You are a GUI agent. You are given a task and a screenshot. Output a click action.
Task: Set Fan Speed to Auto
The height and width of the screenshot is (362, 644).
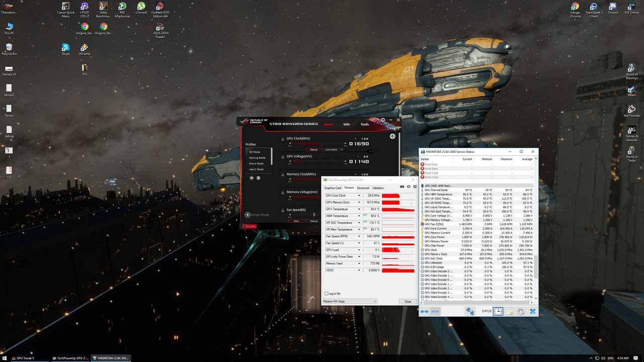coord(296,221)
